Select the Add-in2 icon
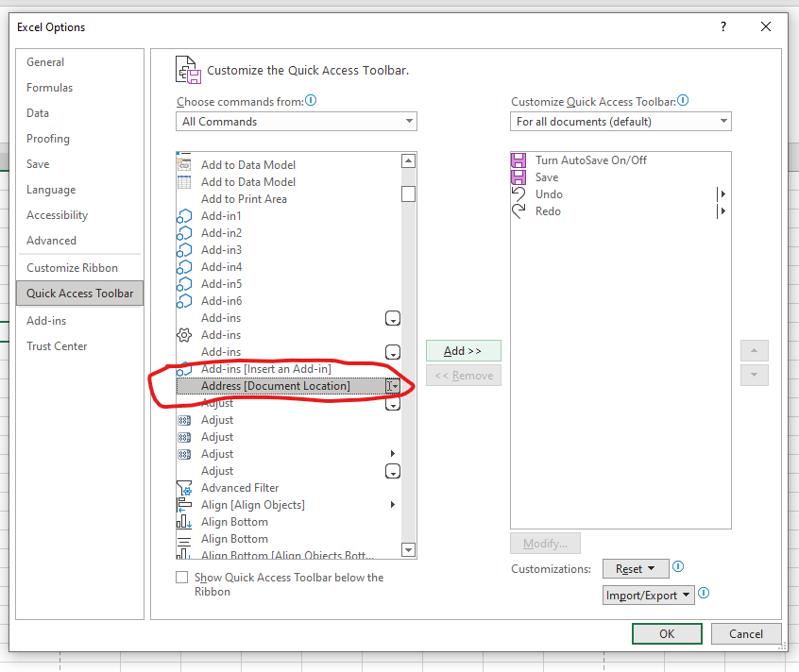Viewport: 799px width, 672px height. [x=184, y=233]
